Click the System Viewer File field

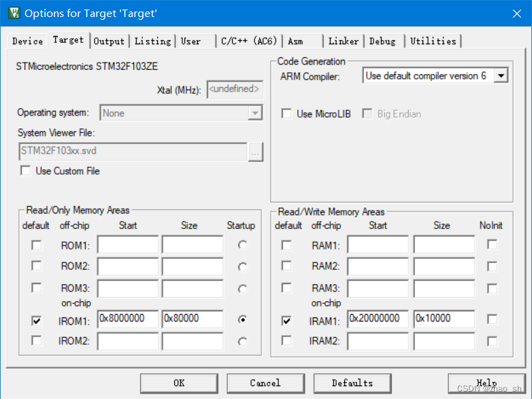point(133,151)
